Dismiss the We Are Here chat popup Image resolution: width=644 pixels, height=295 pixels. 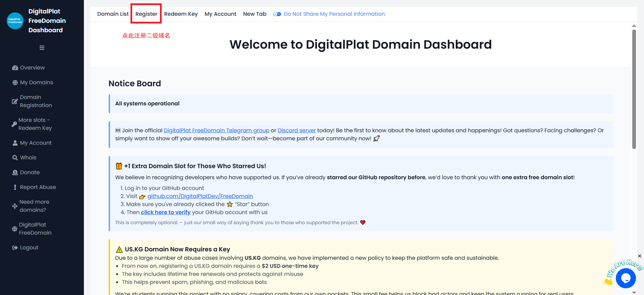point(640,256)
